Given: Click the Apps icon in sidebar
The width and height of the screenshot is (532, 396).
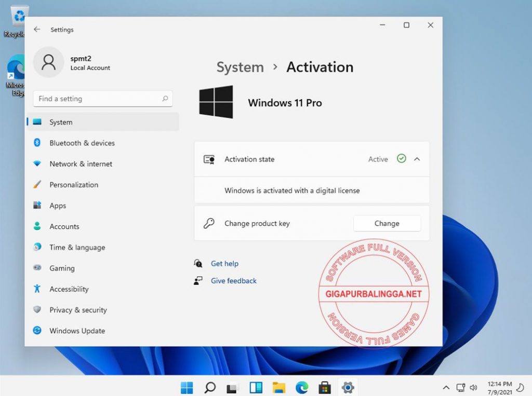Looking at the screenshot, I should 37,205.
